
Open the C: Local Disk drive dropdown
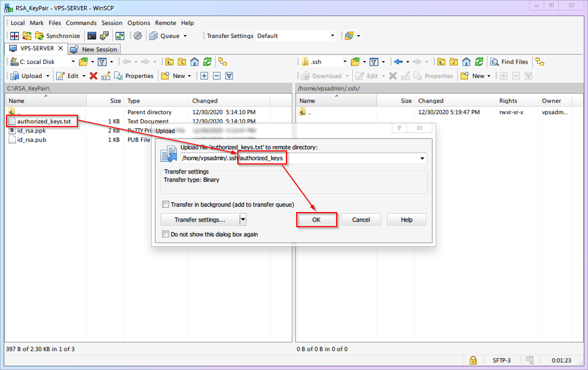coord(72,62)
